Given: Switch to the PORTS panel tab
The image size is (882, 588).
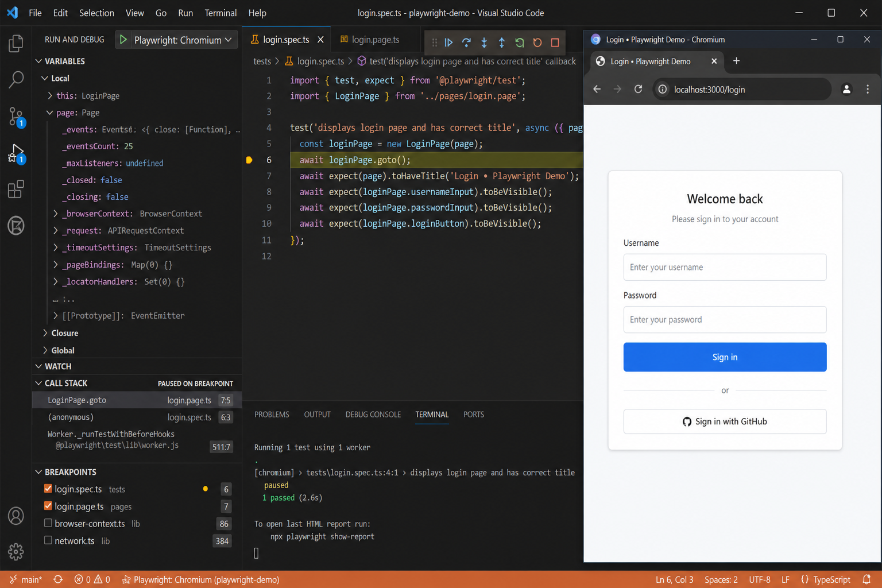Looking at the screenshot, I should pyautogui.click(x=474, y=414).
